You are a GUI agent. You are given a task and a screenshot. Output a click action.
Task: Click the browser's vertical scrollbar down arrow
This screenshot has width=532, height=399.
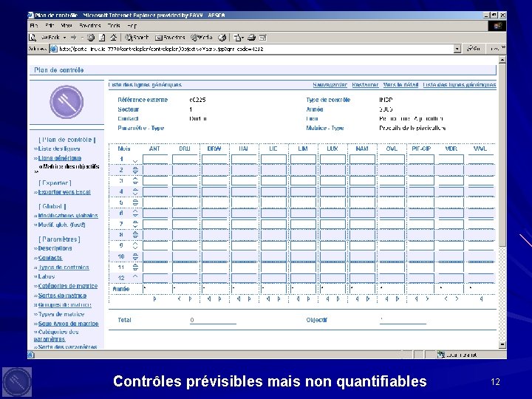[502, 345]
